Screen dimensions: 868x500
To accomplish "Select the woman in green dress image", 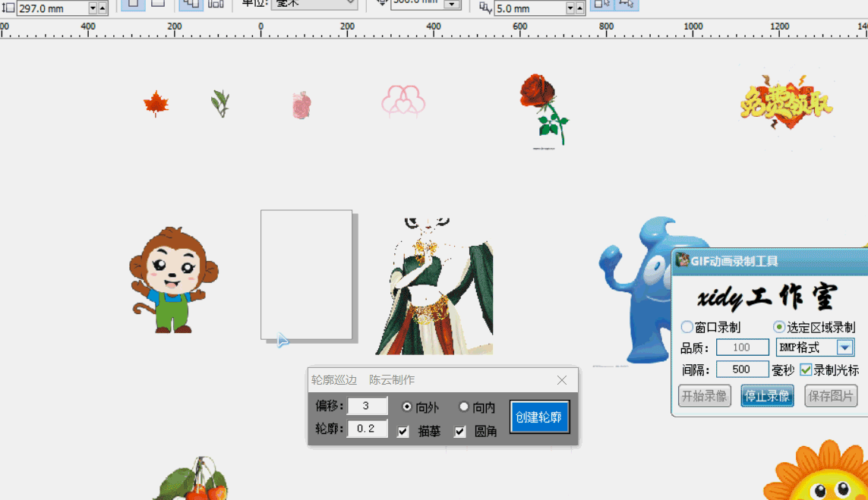I will 434,286.
